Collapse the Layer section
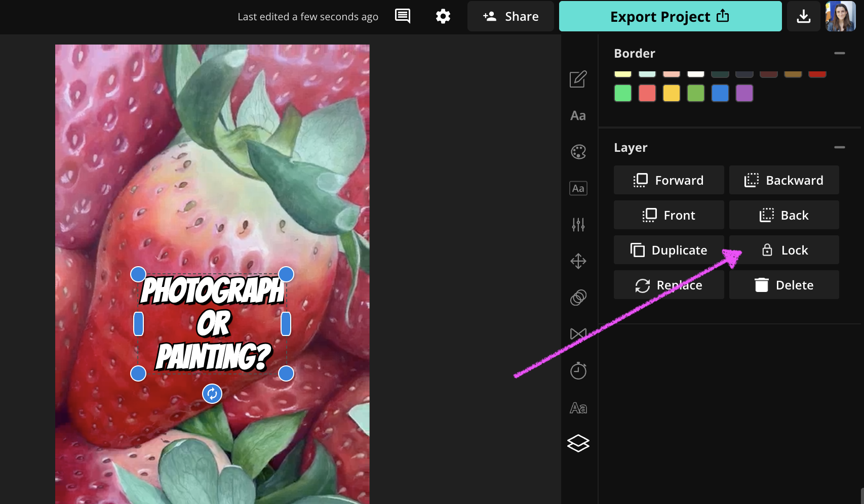This screenshot has width=864, height=504. tap(840, 147)
